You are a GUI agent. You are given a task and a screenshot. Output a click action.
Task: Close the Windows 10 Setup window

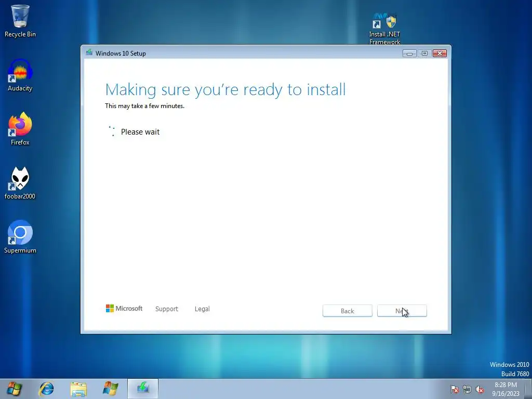pyautogui.click(x=440, y=54)
